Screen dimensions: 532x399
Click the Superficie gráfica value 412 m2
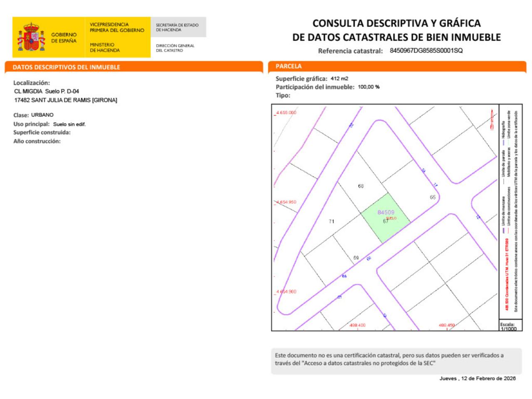click(339, 79)
